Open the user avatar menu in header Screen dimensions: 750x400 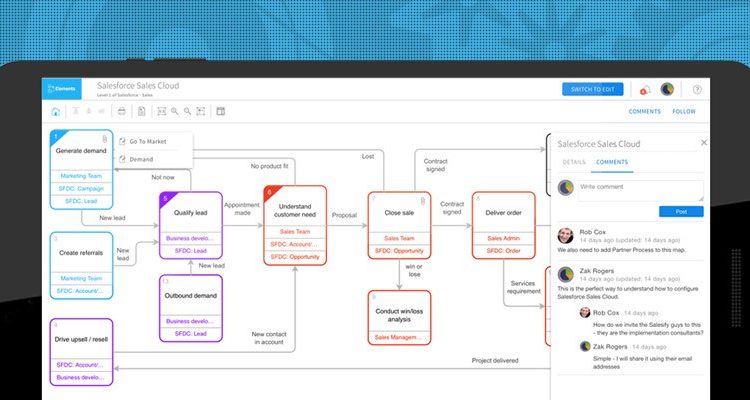click(x=667, y=89)
